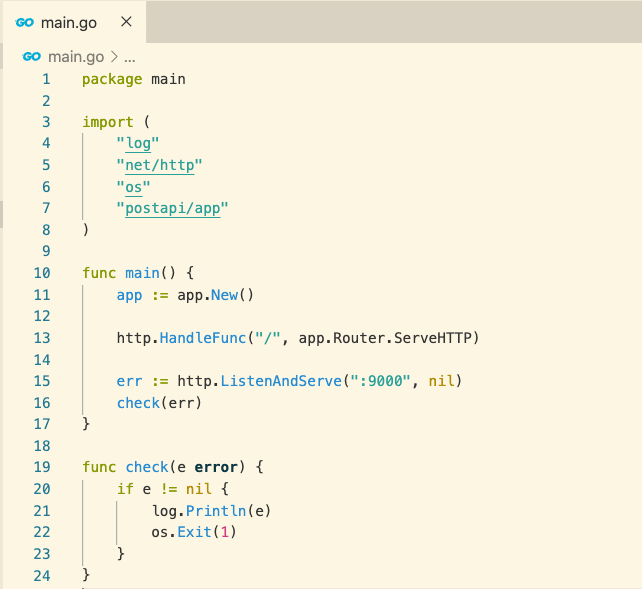Click the Go icon in the breadcrumb
This screenshot has width=642, height=589.
(x=32, y=56)
